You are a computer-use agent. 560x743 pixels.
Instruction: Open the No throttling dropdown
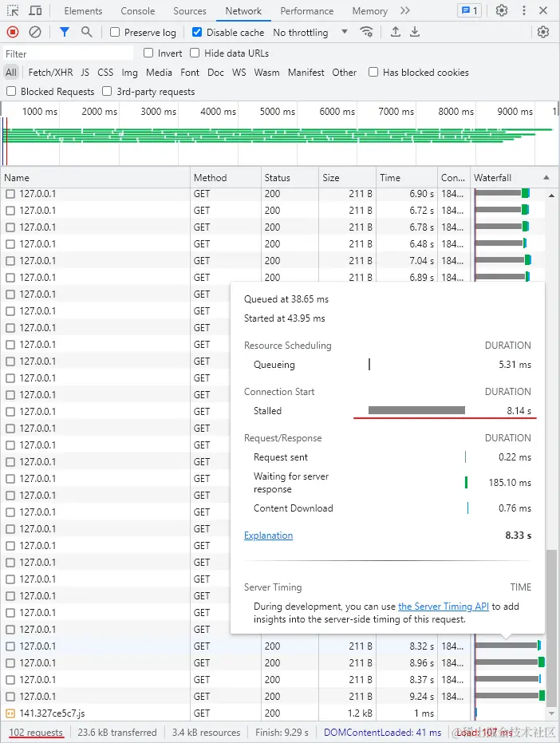(310, 32)
